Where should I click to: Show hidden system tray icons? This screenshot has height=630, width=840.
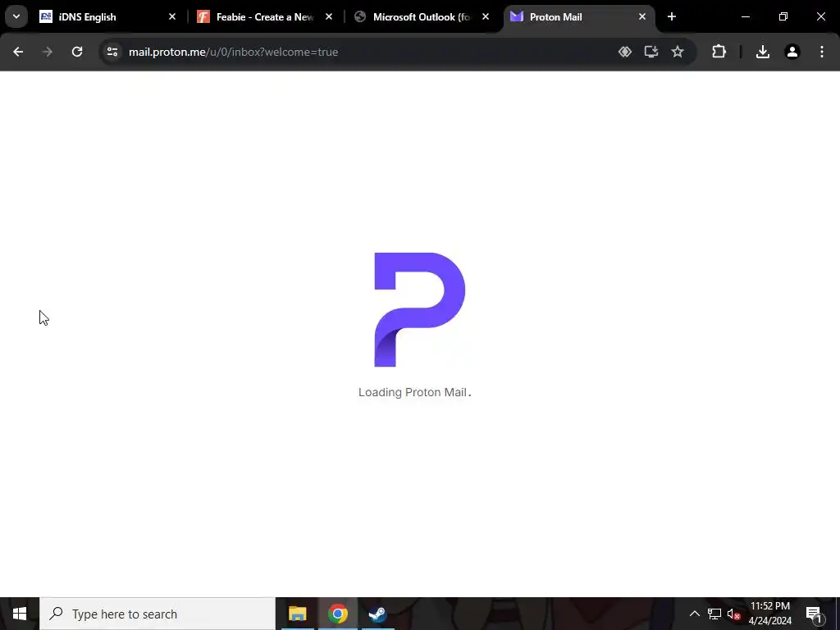point(694,614)
